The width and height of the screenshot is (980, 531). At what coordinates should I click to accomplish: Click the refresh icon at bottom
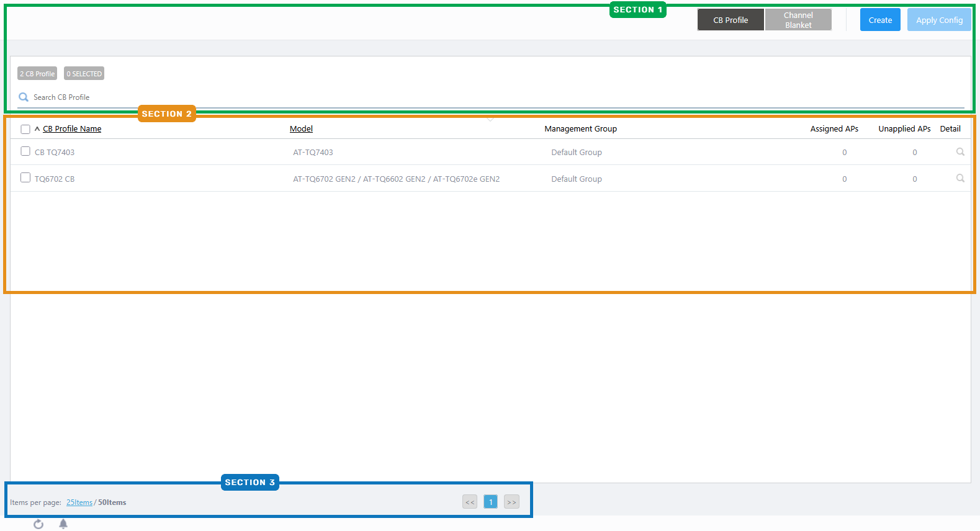(38, 524)
